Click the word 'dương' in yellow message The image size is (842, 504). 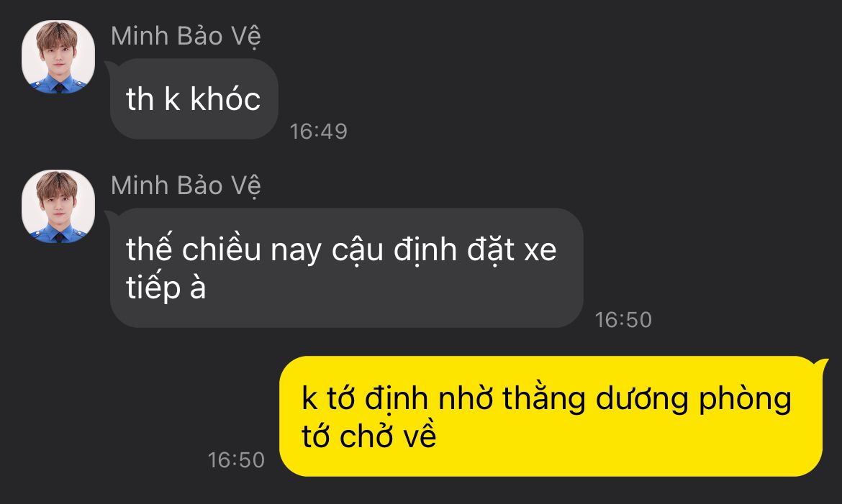[642, 400]
